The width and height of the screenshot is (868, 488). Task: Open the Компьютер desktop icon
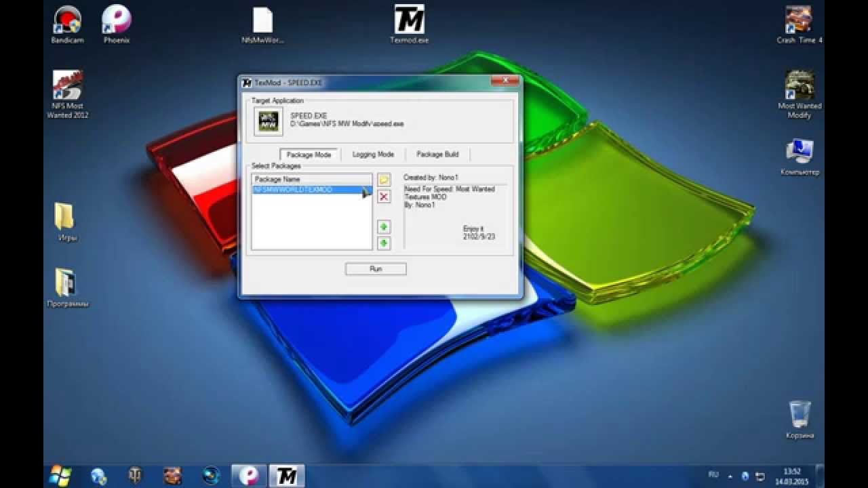[x=800, y=157]
